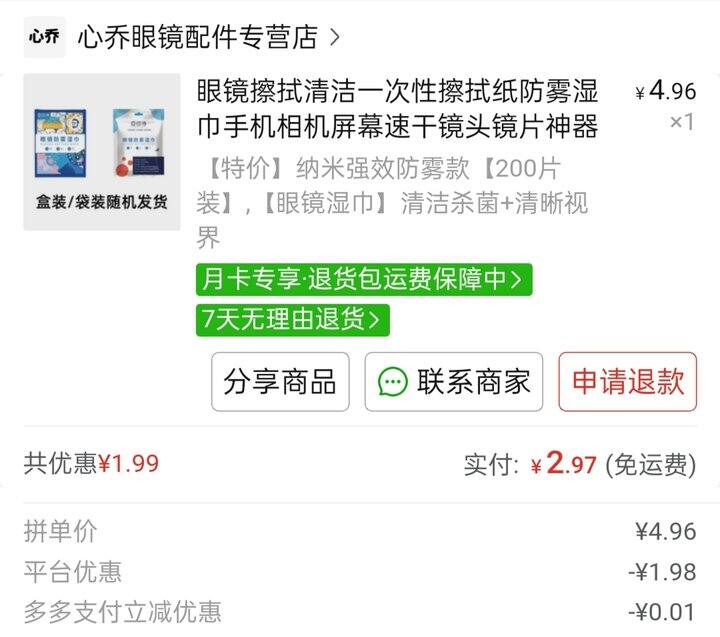Click the 分享商品 button

(x=280, y=382)
